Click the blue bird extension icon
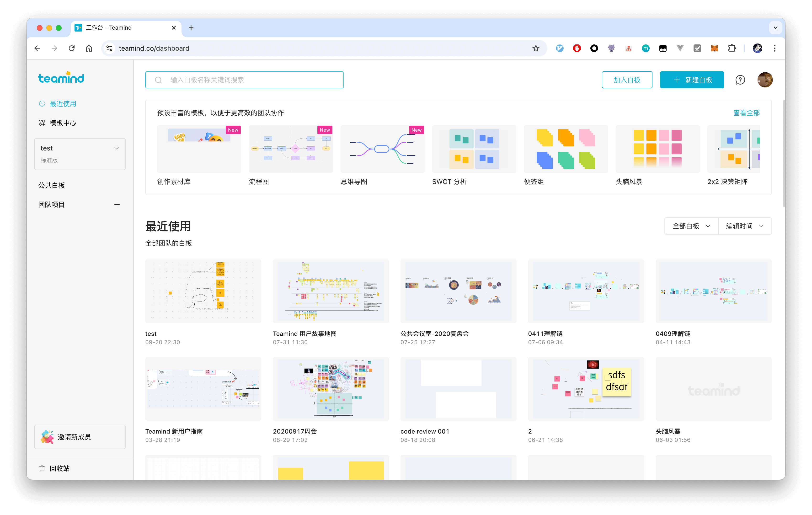Image resolution: width=812 pixels, height=515 pixels. click(x=560, y=48)
